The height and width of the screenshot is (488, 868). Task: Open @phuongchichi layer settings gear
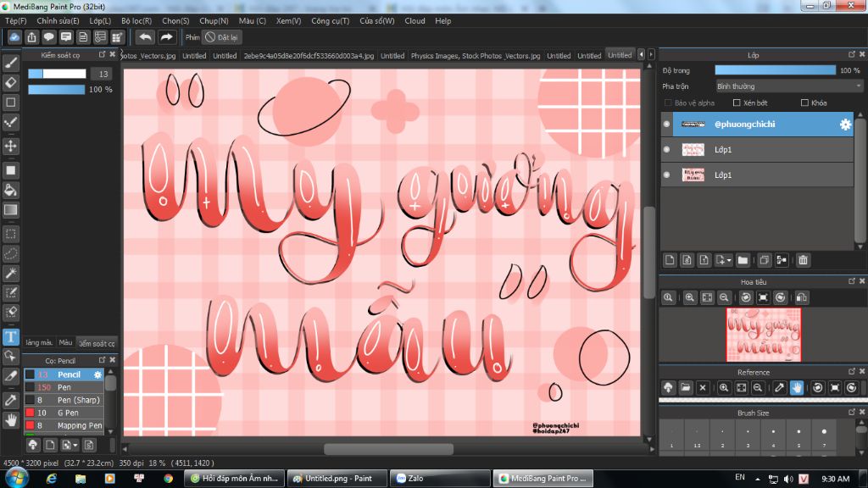click(845, 125)
